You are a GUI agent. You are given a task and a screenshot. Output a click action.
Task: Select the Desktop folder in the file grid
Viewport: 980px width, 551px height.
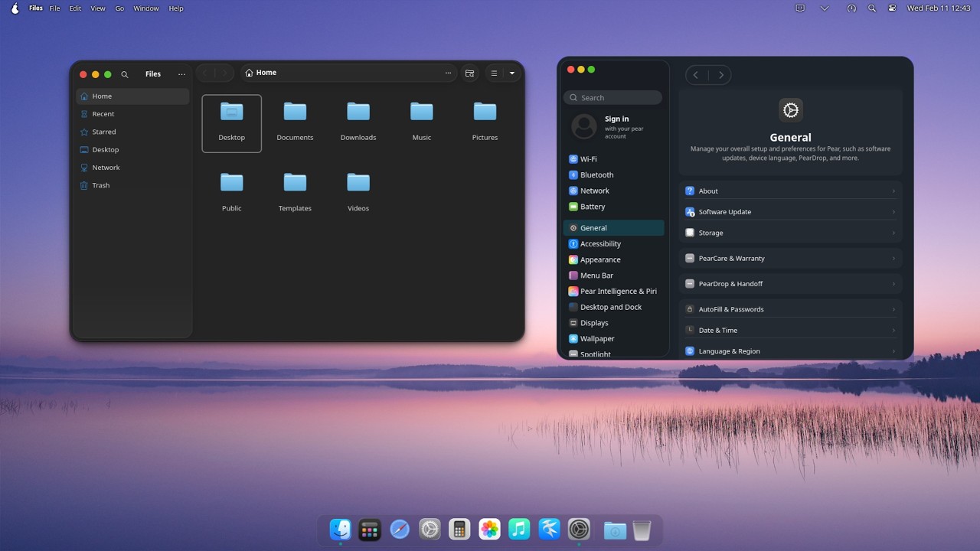(x=232, y=123)
